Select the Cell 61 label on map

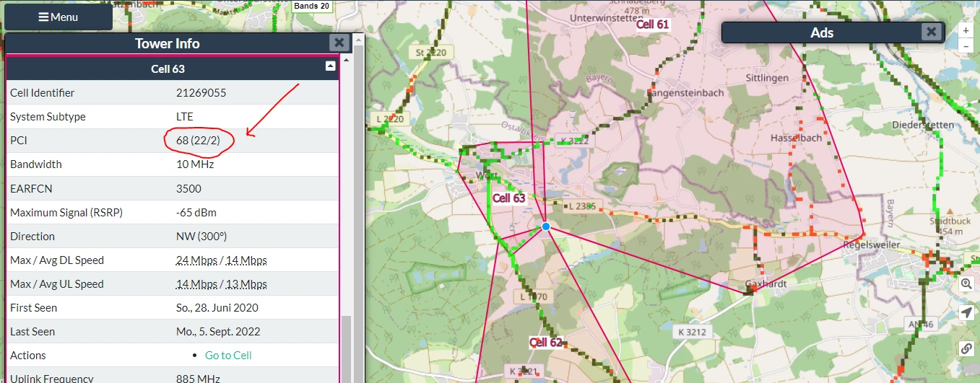point(653,24)
